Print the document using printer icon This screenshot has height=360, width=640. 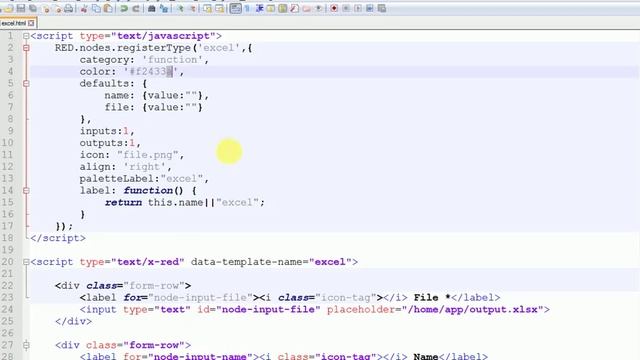[68, 8]
